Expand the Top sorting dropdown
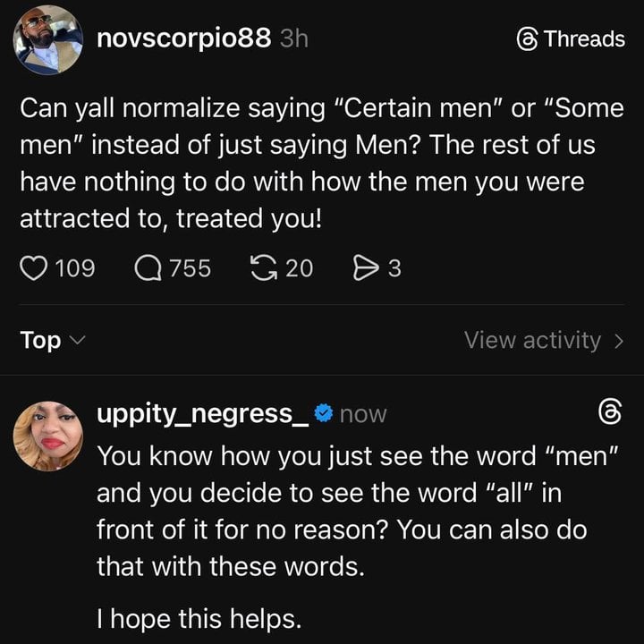The height and width of the screenshot is (644, 644). pyautogui.click(x=52, y=340)
